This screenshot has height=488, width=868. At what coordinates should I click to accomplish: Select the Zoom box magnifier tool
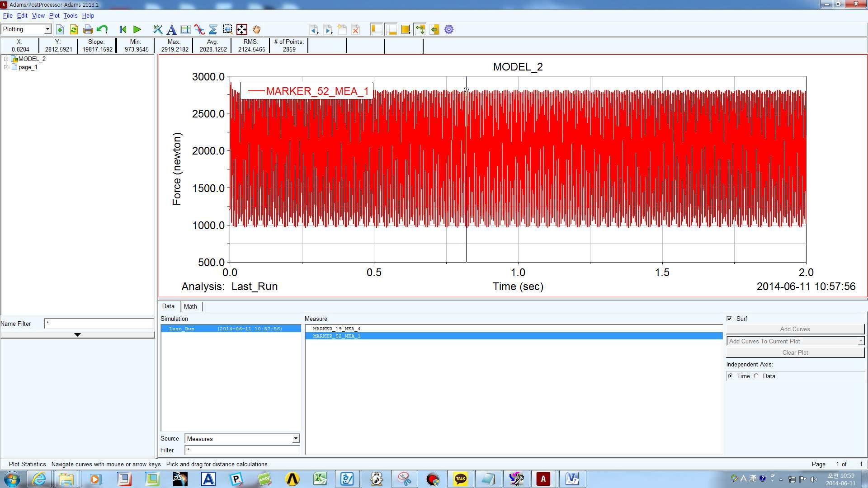227,29
